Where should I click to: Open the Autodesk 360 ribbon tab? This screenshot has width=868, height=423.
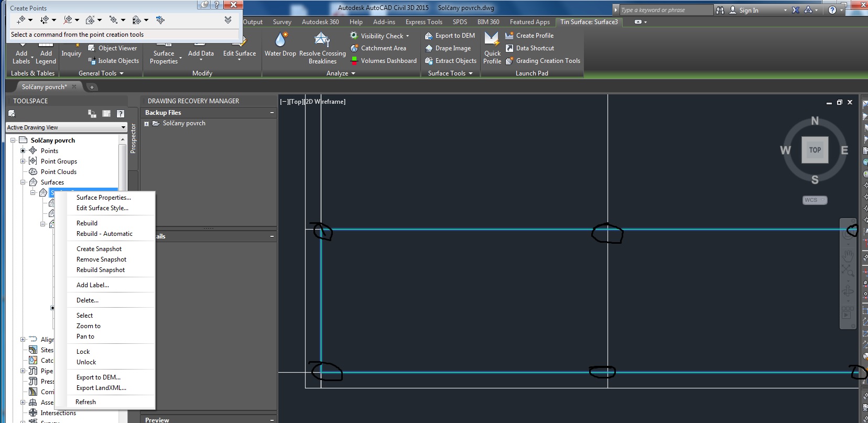320,22
